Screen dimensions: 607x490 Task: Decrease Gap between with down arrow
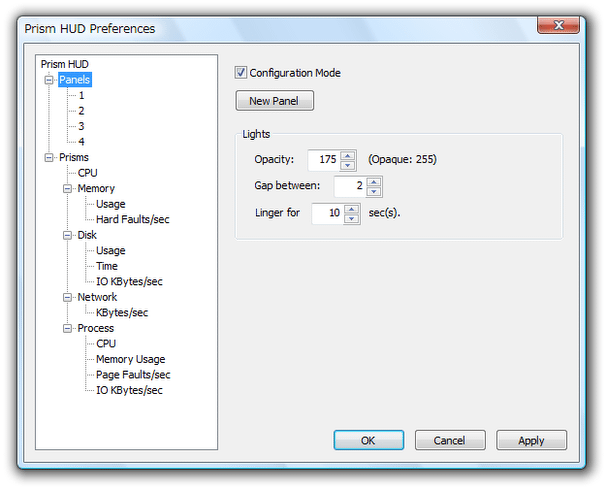click(x=374, y=191)
